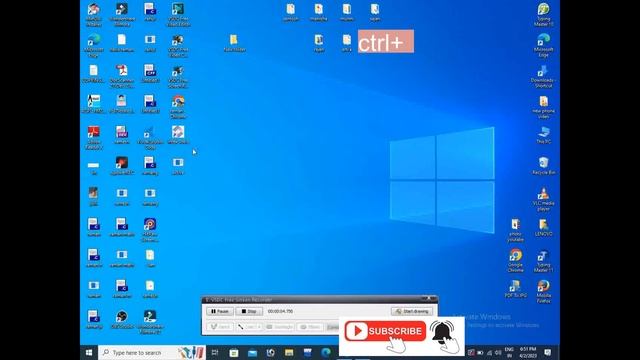Open the Windows Start menu
640x360 pixels.
point(89,352)
